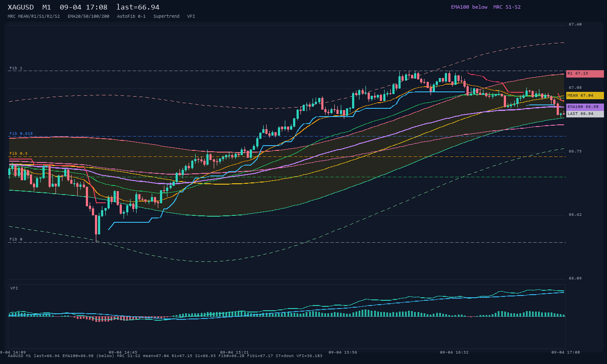Select the Fib 1 level label
The width and height of the screenshot is (607, 364).
point(16,68)
